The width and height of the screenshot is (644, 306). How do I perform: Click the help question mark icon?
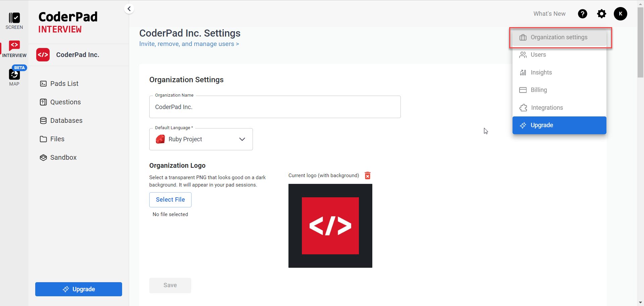coord(583,14)
